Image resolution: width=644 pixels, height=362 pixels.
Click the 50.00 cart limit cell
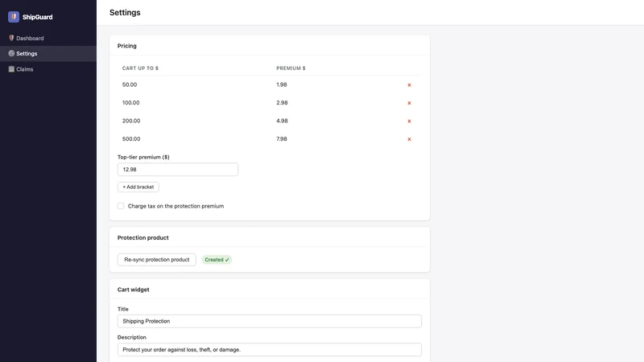point(130,84)
